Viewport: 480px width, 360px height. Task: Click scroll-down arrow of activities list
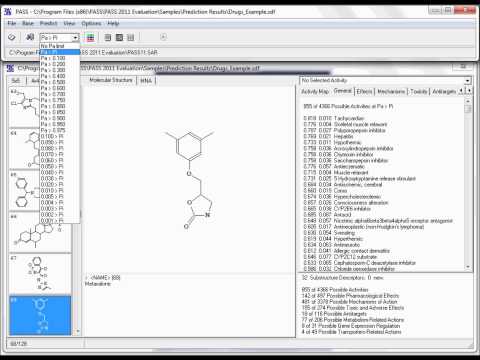coord(468,267)
